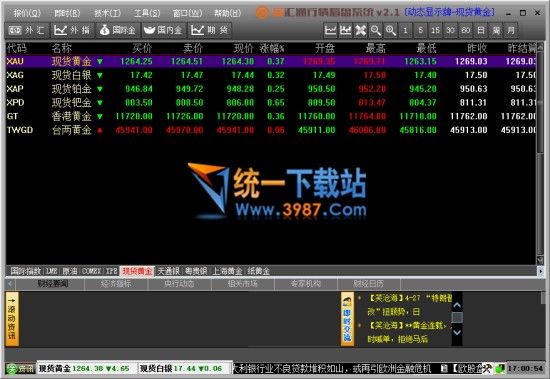Viewport: 550px width, 379px height.
Task: Switch to daily 日 period button
Action: click(481, 31)
